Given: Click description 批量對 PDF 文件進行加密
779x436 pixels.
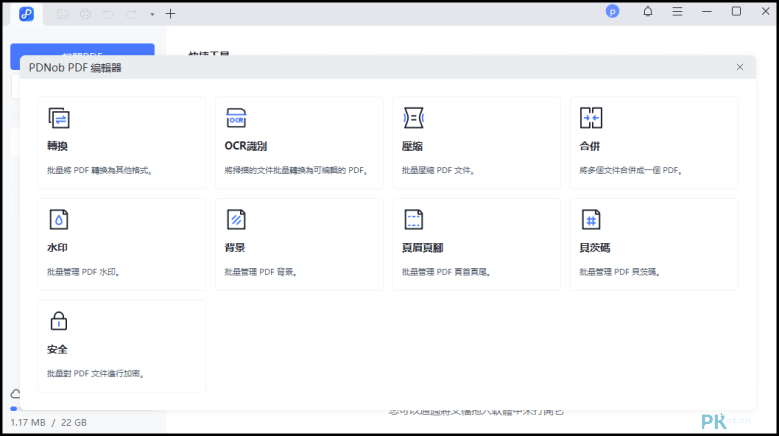Looking at the screenshot, I should (x=95, y=373).
